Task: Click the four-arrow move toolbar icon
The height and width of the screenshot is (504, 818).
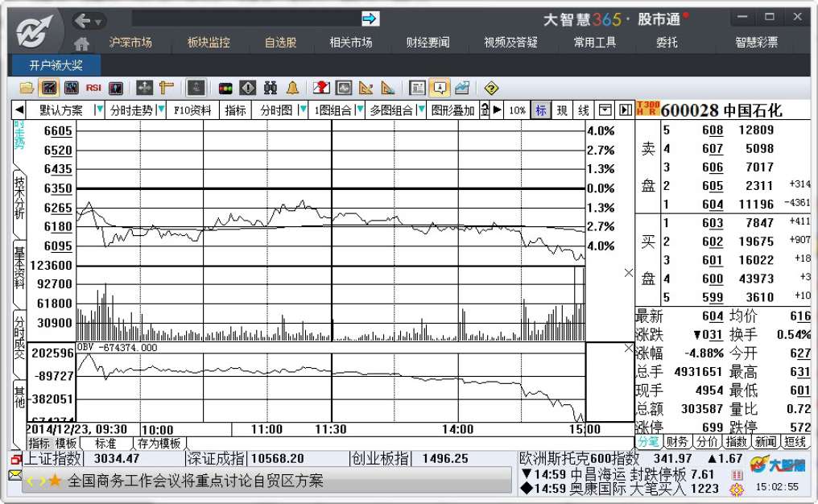Action: pyautogui.click(x=144, y=88)
